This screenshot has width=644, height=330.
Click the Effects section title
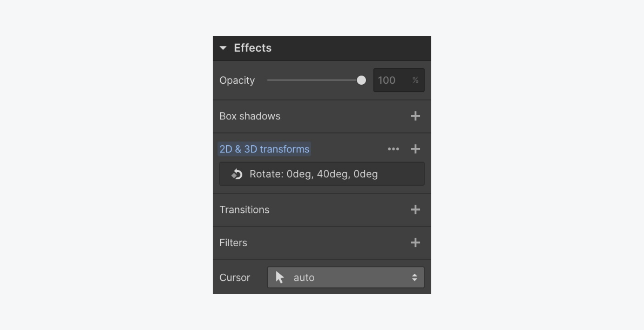252,48
